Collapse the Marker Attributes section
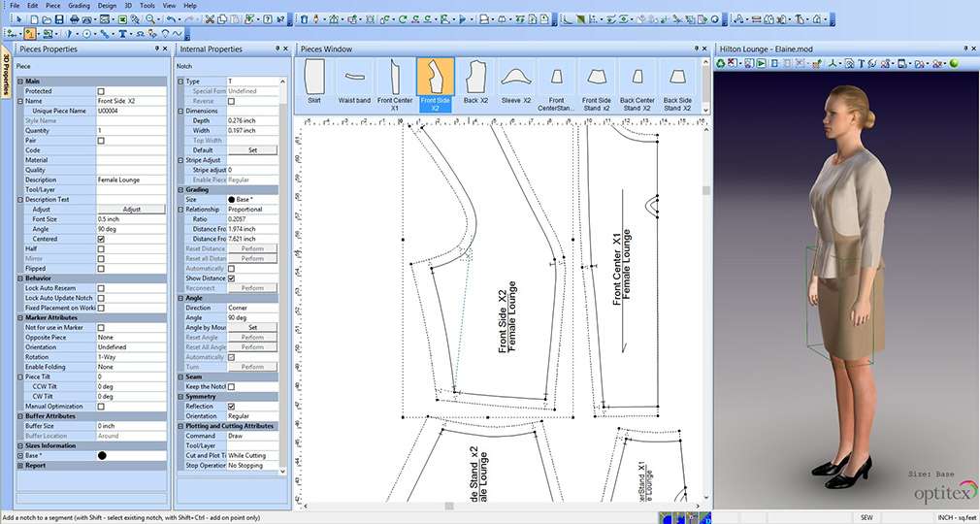 [20, 317]
